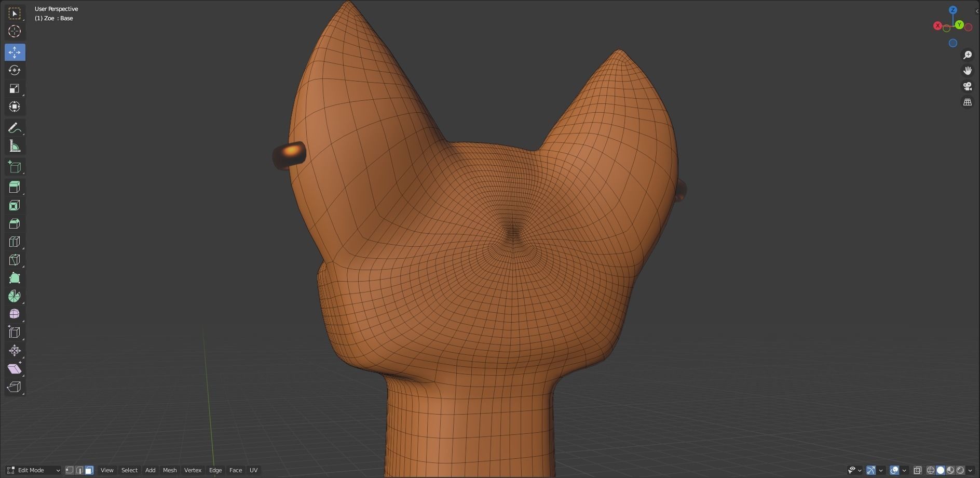Image resolution: width=980 pixels, height=478 pixels.
Task: Toggle Show Overlays button
Action: pos(894,470)
